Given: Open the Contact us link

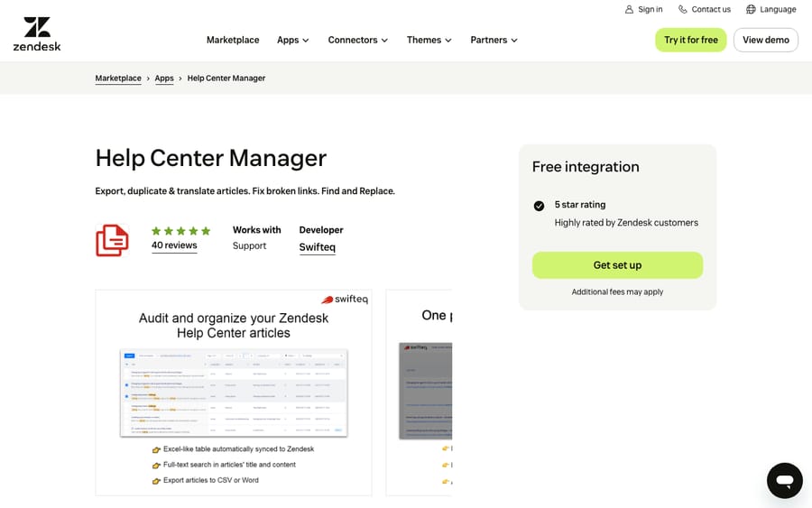Looking at the screenshot, I should tap(711, 9).
